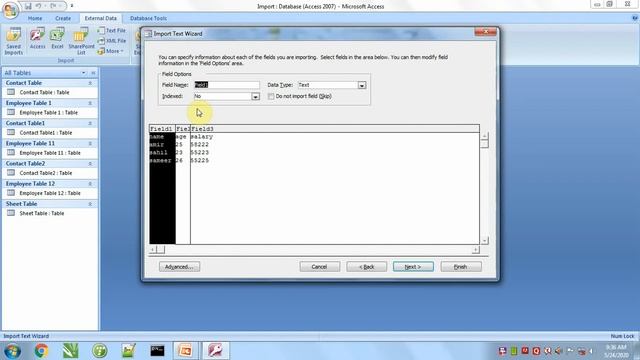
Task: Collapse the Employee Table 1 group
Action: point(90,103)
